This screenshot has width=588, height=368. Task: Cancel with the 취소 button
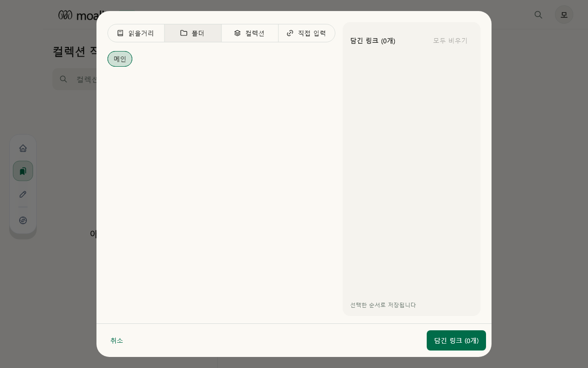click(117, 340)
